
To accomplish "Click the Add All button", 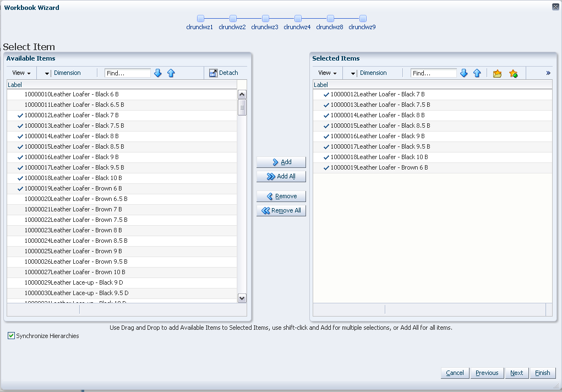I will pyautogui.click(x=281, y=176).
